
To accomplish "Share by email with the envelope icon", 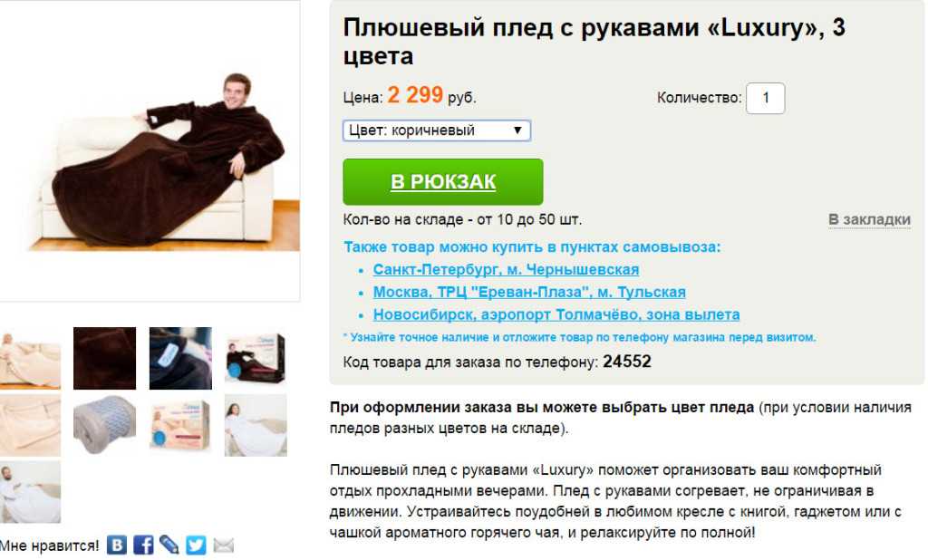I will coord(223,545).
